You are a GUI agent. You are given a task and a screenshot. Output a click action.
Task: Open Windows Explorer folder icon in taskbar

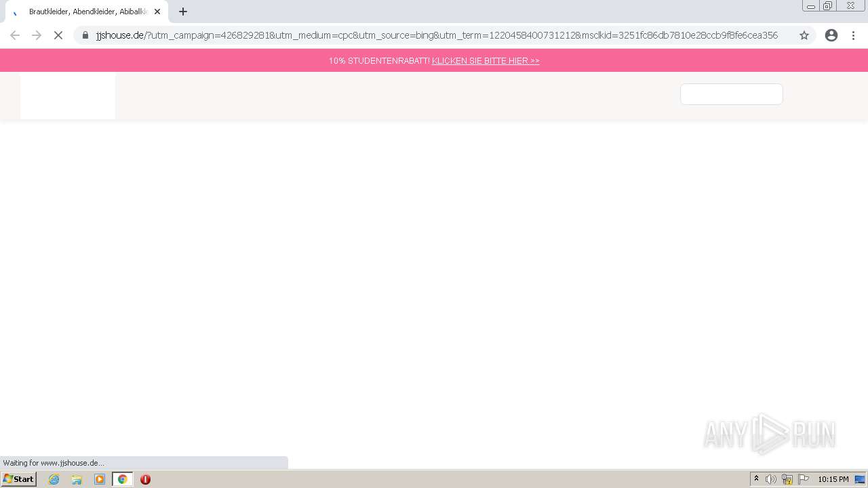pyautogui.click(x=77, y=479)
